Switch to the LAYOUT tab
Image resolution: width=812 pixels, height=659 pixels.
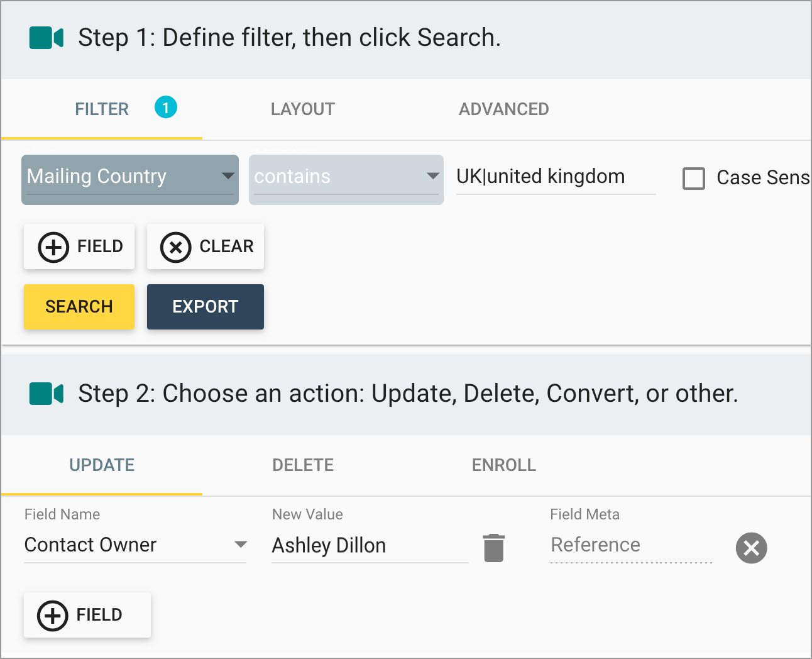[x=302, y=109]
